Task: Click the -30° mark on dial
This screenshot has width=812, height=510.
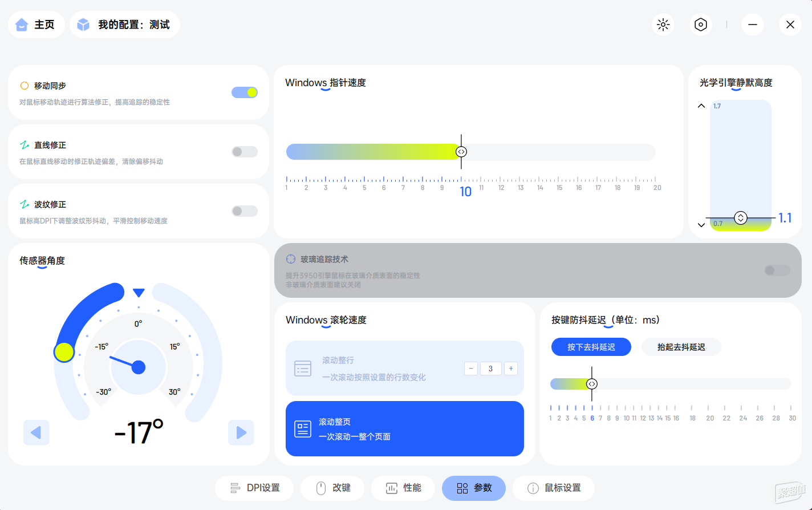Action: [x=103, y=392]
